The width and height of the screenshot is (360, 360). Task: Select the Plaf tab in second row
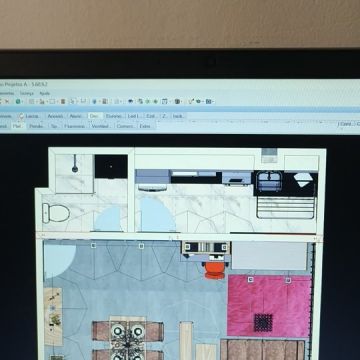pyautogui.click(x=17, y=126)
